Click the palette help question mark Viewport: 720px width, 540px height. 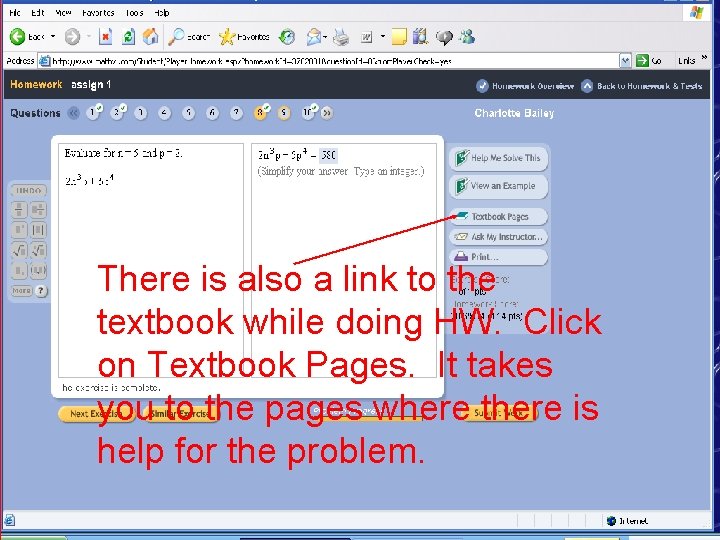pyautogui.click(x=41, y=291)
